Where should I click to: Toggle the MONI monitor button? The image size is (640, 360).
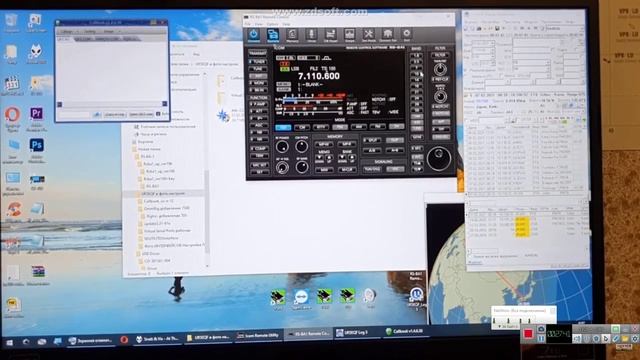258,83
